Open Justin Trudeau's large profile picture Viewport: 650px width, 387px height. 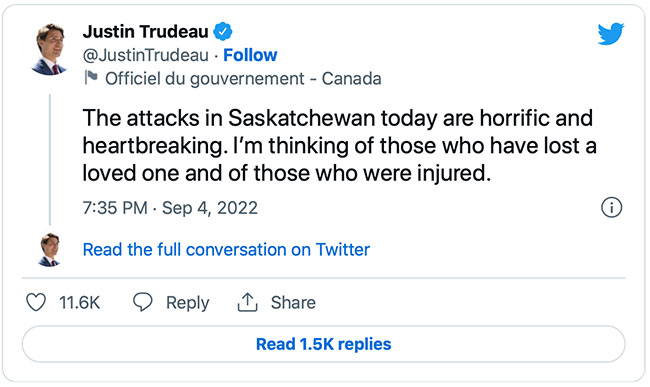49,49
